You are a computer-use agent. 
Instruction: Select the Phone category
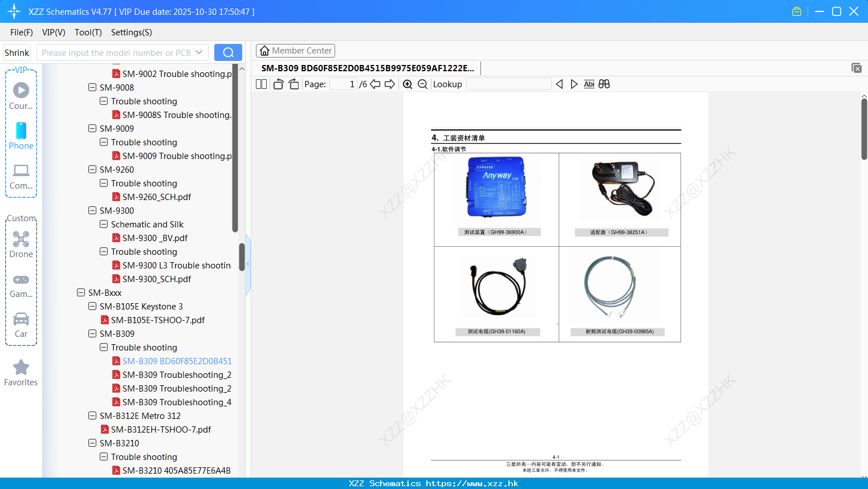[x=21, y=136]
